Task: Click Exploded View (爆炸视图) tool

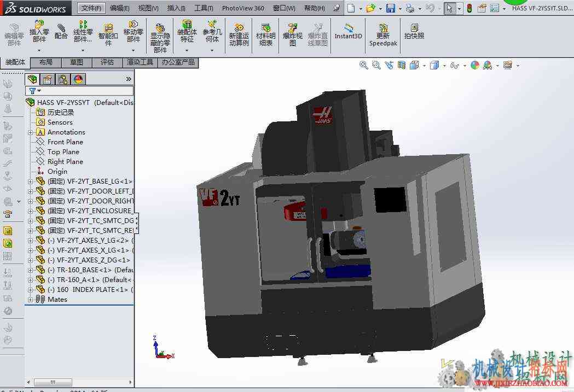Action: point(293,35)
